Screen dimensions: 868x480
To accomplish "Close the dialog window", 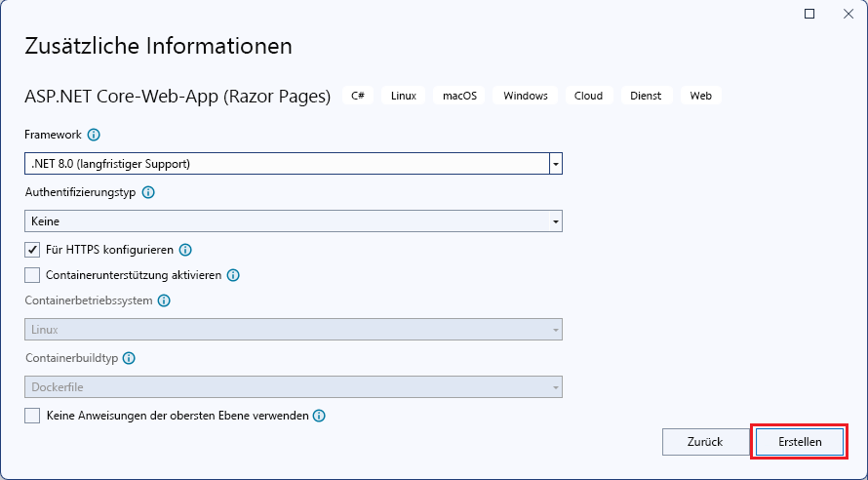I will coord(848,14).
